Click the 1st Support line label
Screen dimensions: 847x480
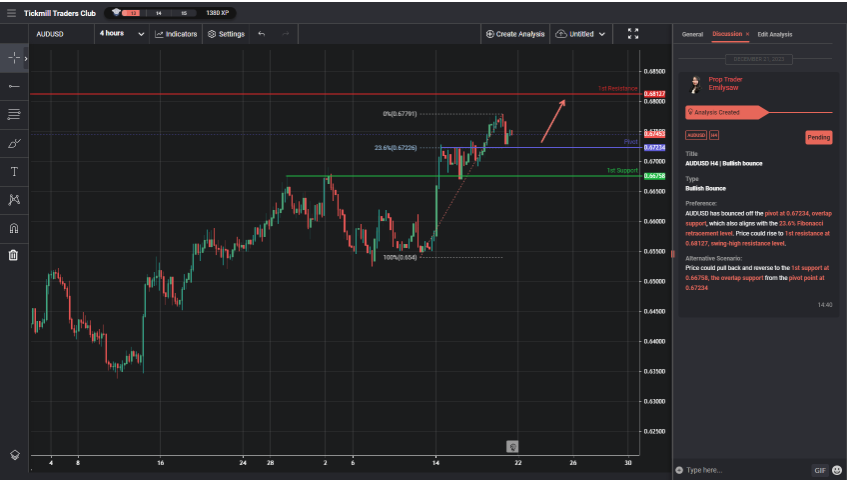coord(622,171)
